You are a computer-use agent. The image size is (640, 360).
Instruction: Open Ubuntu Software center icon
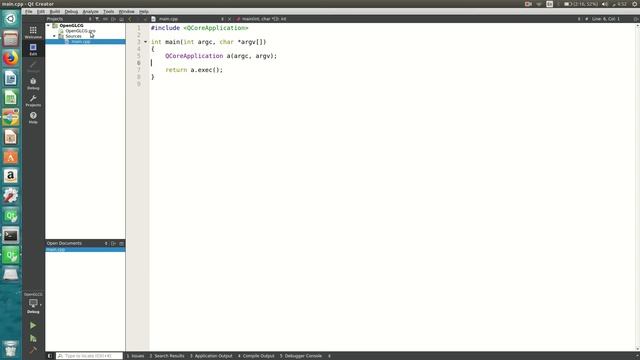11,157
